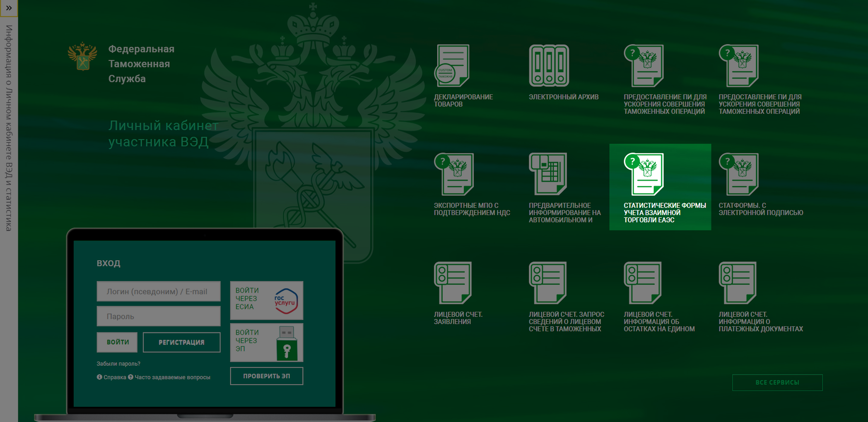Open the Лицевой счет. Заявления icon
868x422 pixels.
453,283
